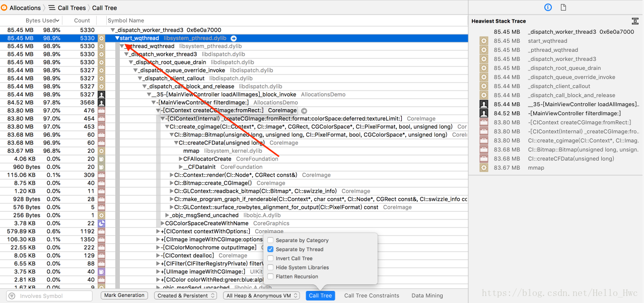This screenshot has height=303, width=644.
Task: Expand the CGColorSpaceCreateWithName node
Action: [163, 223]
